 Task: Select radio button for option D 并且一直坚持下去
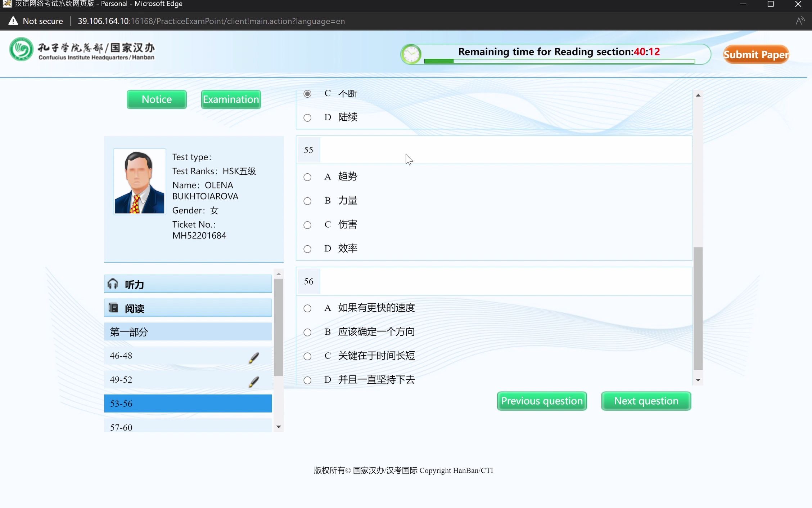tap(307, 380)
